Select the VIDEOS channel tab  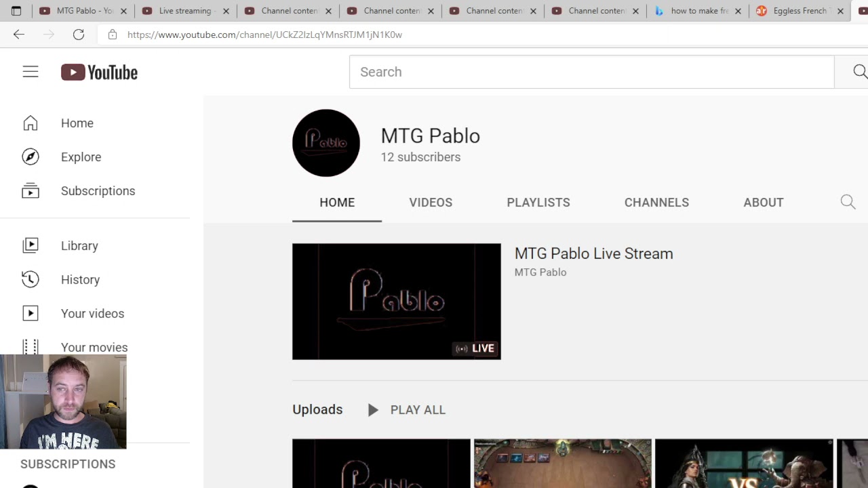click(x=431, y=202)
